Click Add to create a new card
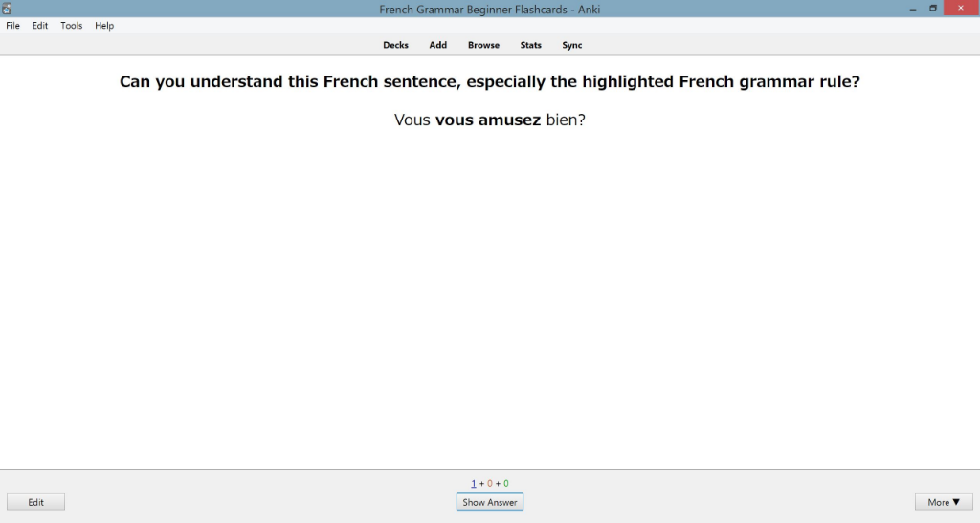The height and width of the screenshot is (523, 980). (437, 45)
